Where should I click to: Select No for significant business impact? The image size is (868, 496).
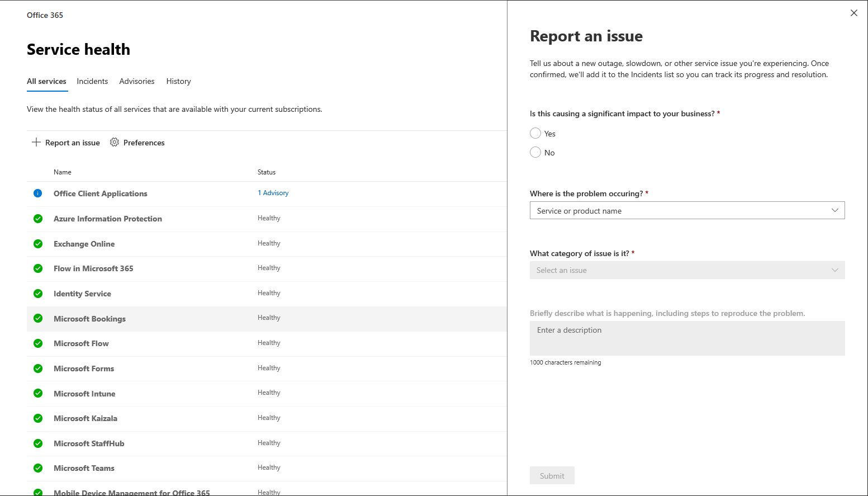535,152
